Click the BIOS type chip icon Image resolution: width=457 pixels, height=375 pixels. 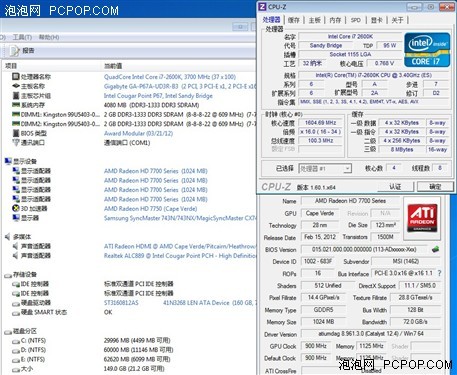16,133
